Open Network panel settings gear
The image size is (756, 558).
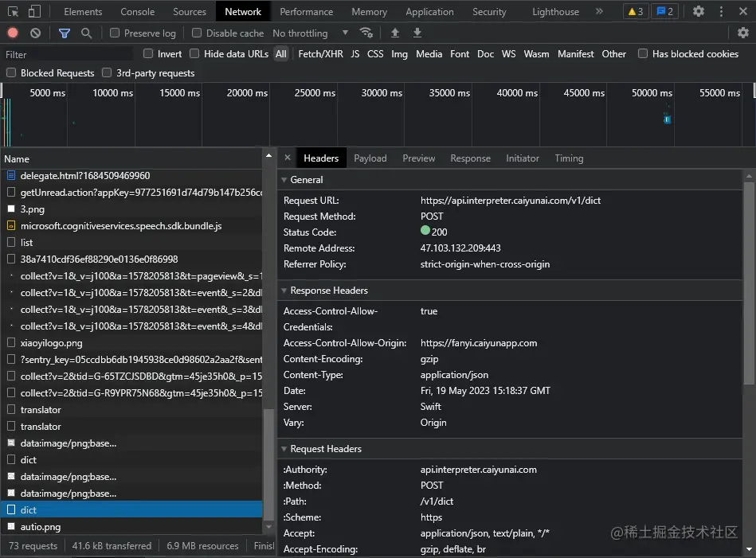tap(743, 33)
